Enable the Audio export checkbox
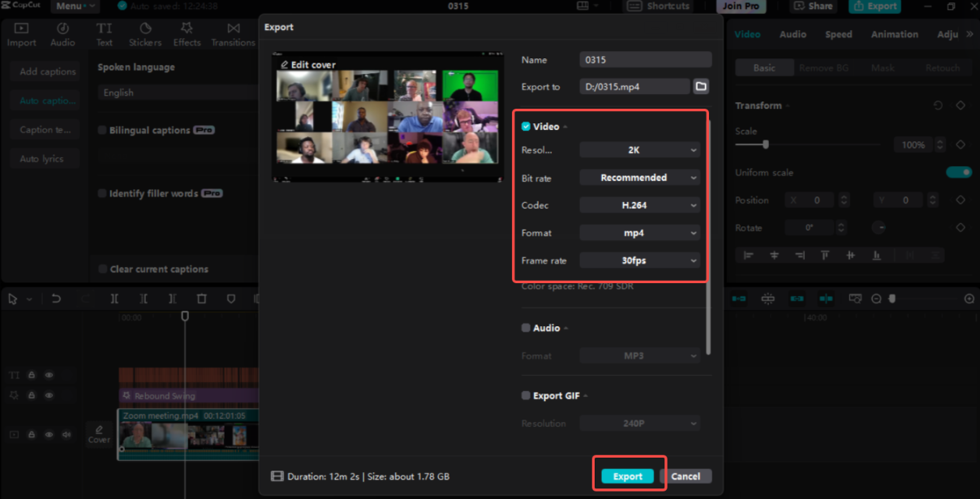This screenshot has width=980, height=499. pyautogui.click(x=525, y=327)
